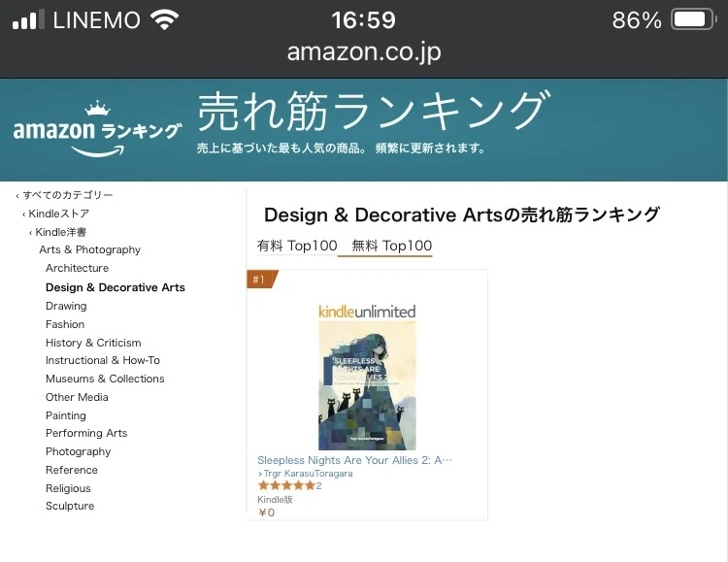Go back to すべてのカテゴリー

(x=64, y=195)
